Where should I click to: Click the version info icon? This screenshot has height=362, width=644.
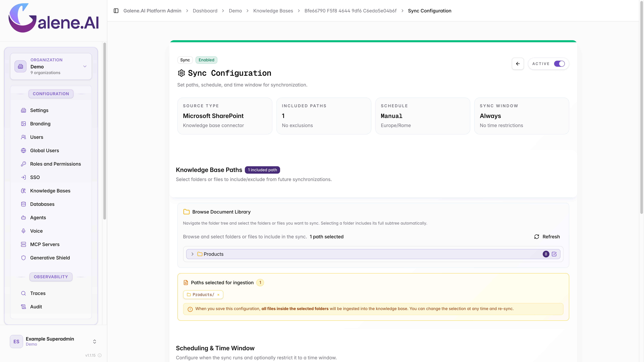point(100,355)
